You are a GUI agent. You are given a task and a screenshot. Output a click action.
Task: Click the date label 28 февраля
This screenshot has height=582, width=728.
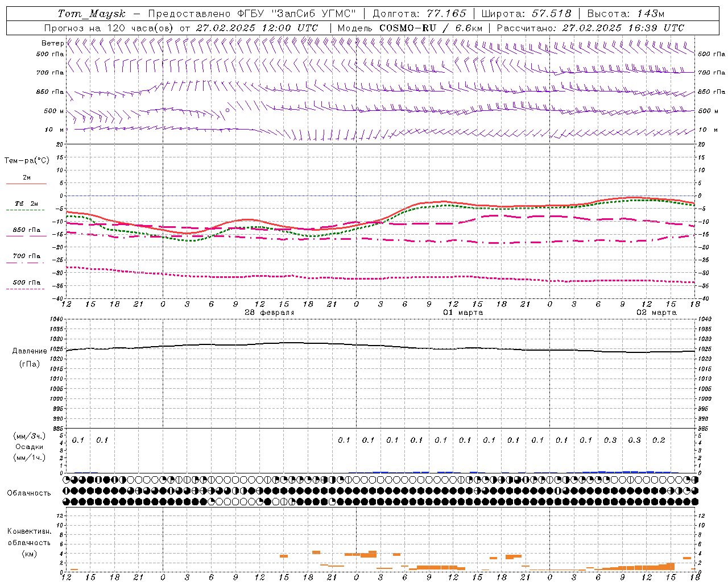coord(270,313)
